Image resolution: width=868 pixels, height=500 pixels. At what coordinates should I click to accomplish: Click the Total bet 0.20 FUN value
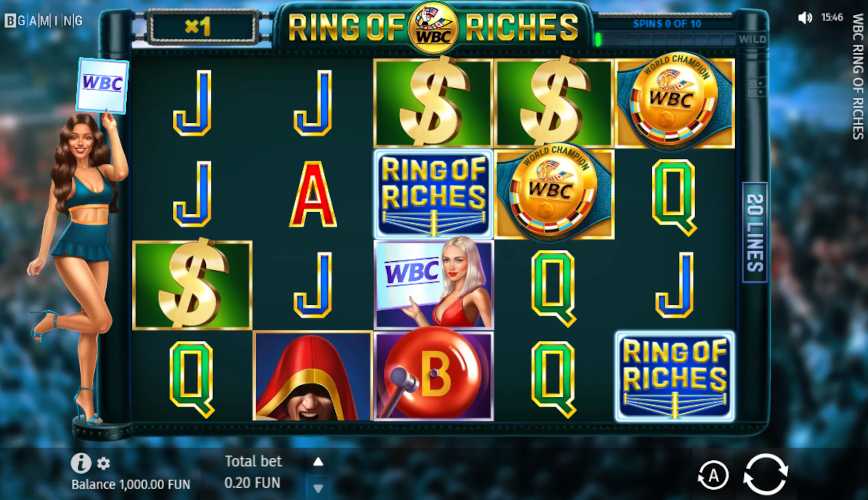click(x=252, y=483)
